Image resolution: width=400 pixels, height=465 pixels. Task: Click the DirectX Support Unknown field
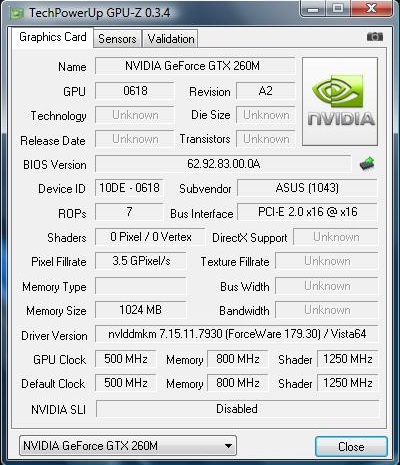336,237
